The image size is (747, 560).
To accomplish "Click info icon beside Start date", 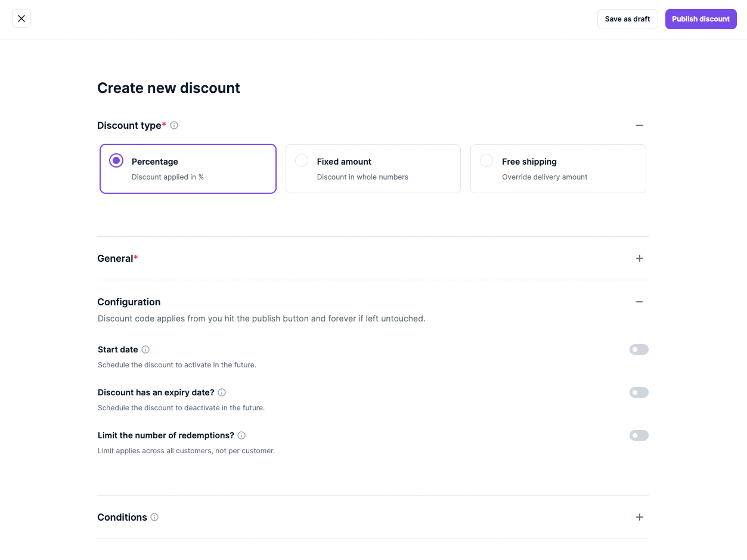I will point(145,349).
